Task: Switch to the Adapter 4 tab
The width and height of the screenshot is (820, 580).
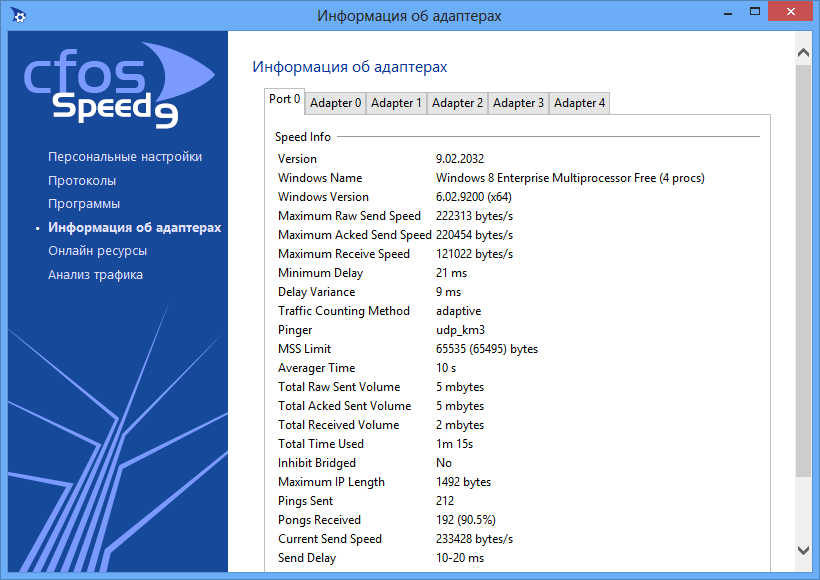Action: pyautogui.click(x=579, y=103)
